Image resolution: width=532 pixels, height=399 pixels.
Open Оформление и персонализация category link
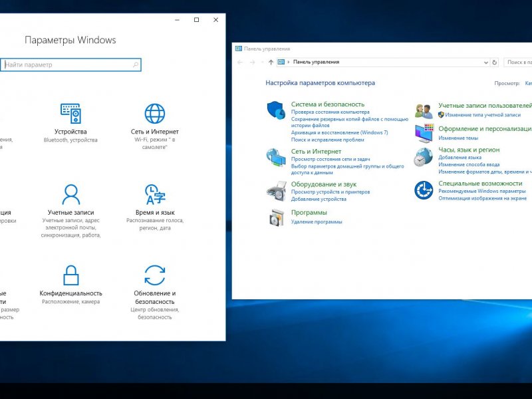coord(485,128)
